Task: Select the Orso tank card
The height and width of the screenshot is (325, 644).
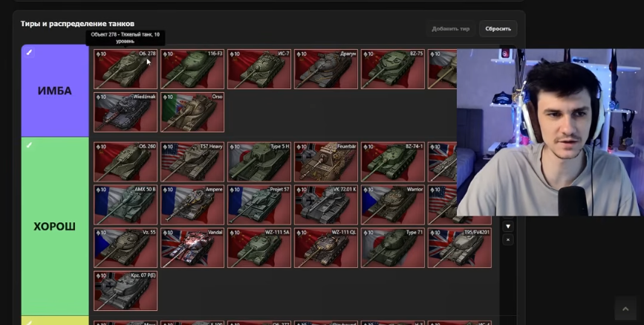Action: tap(192, 112)
